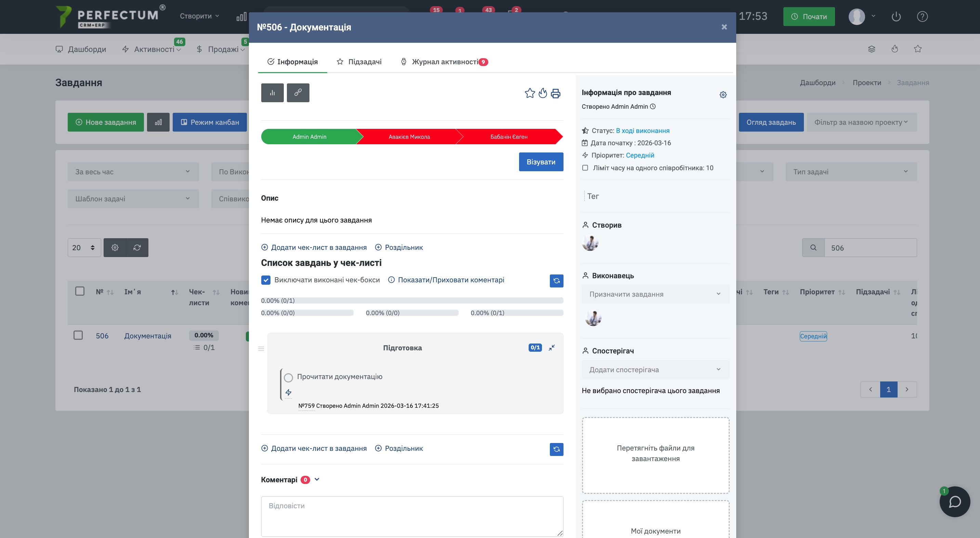Open task statistics bar chart button
The height and width of the screenshot is (538, 980).
click(x=272, y=92)
